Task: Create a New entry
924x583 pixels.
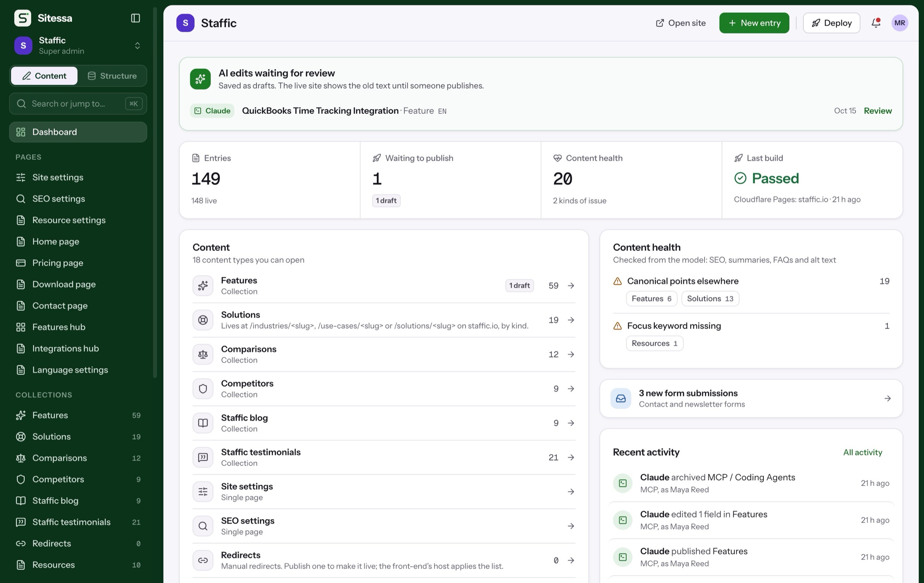Action: click(754, 23)
